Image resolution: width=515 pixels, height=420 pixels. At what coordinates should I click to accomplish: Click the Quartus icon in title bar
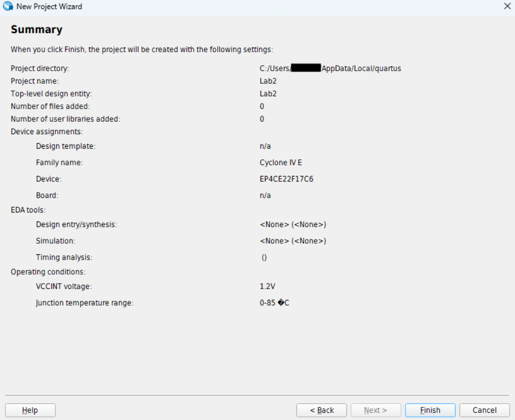(x=8, y=6)
